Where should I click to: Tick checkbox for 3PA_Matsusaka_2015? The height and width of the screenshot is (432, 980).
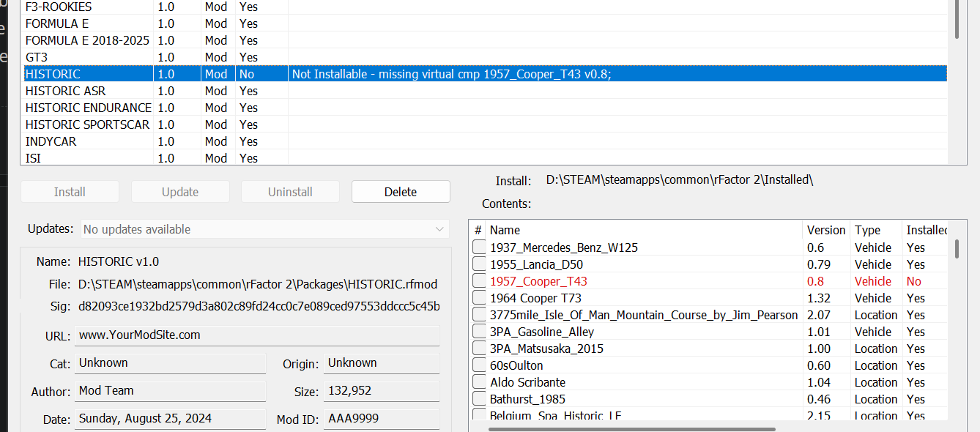click(x=479, y=349)
